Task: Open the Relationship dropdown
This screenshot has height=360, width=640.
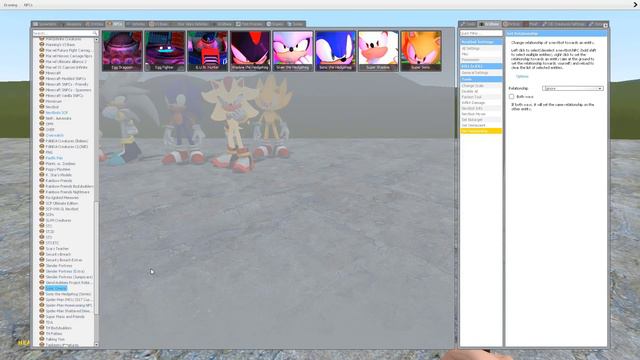Action: tap(573, 89)
